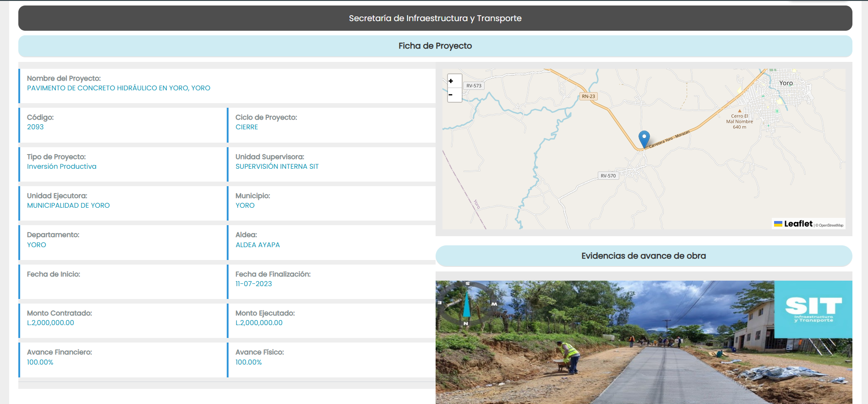
Task: Click the project code 2093
Action: click(x=35, y=127)
